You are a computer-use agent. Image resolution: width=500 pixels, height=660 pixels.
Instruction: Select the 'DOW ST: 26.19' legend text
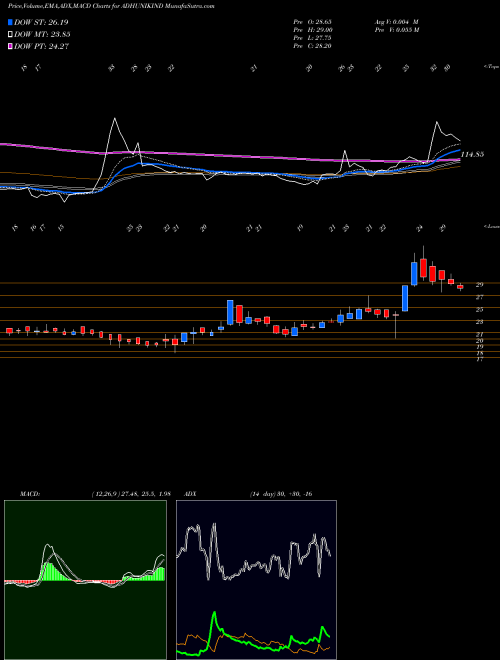(x=41, y=23)
